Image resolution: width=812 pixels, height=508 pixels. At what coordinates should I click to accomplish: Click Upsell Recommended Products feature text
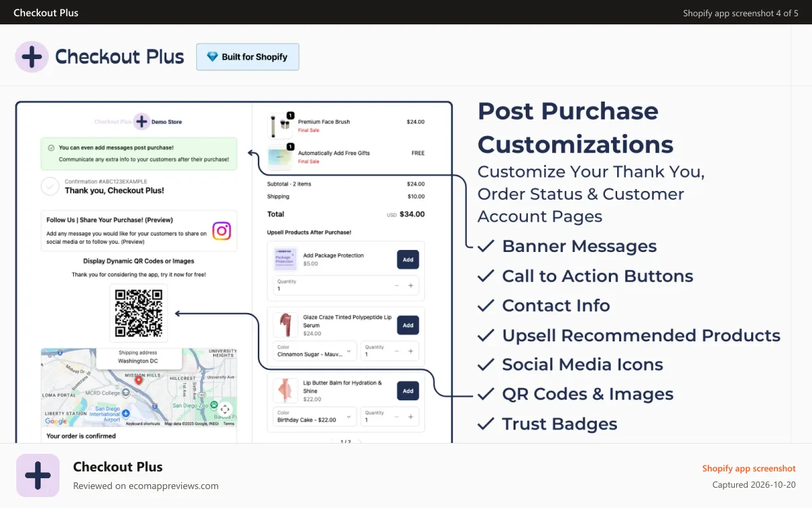pos(641,335)
